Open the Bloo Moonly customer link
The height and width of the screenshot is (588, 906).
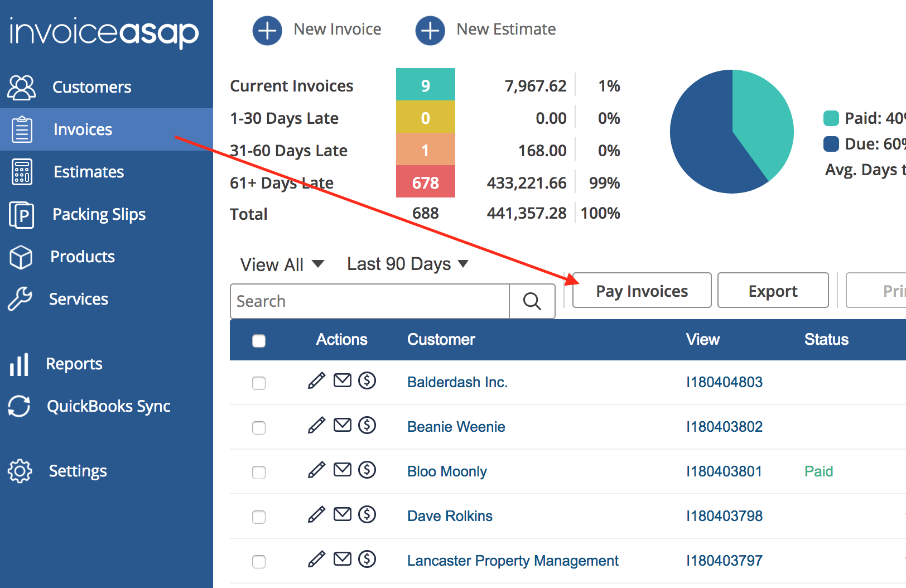[x=447, y=471]
